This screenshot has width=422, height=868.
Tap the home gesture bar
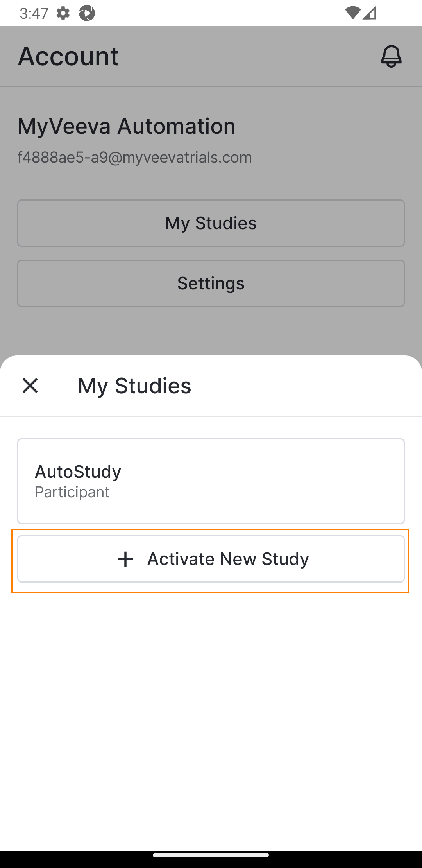click(211, 855)
